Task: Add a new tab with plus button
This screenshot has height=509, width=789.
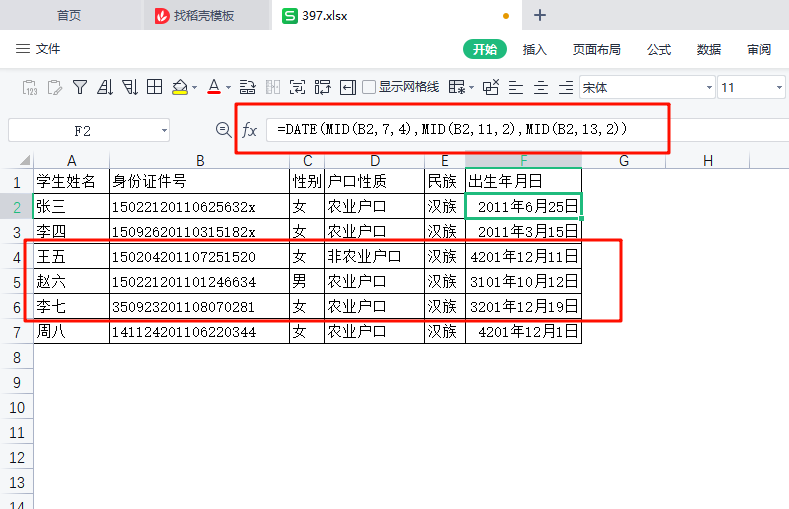Action: 540,15
